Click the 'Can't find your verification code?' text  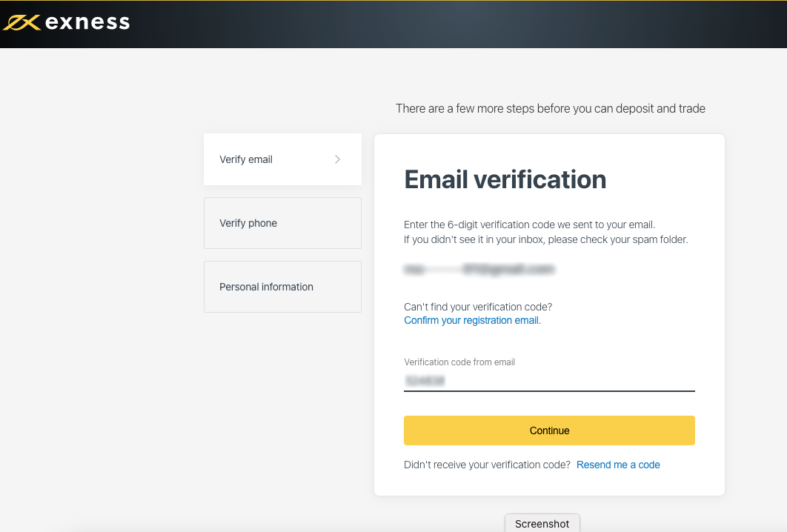pyautogui.click(x=478, y=307)
